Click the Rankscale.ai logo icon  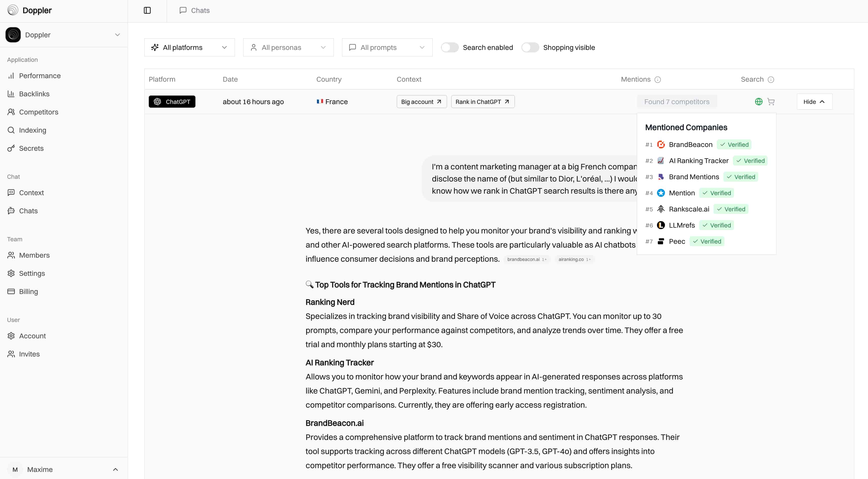click(x=661, y=209)
